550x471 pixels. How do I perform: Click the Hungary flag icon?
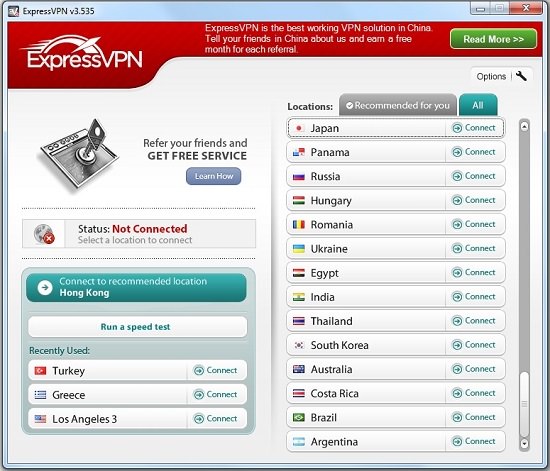(x=299, y=201)
